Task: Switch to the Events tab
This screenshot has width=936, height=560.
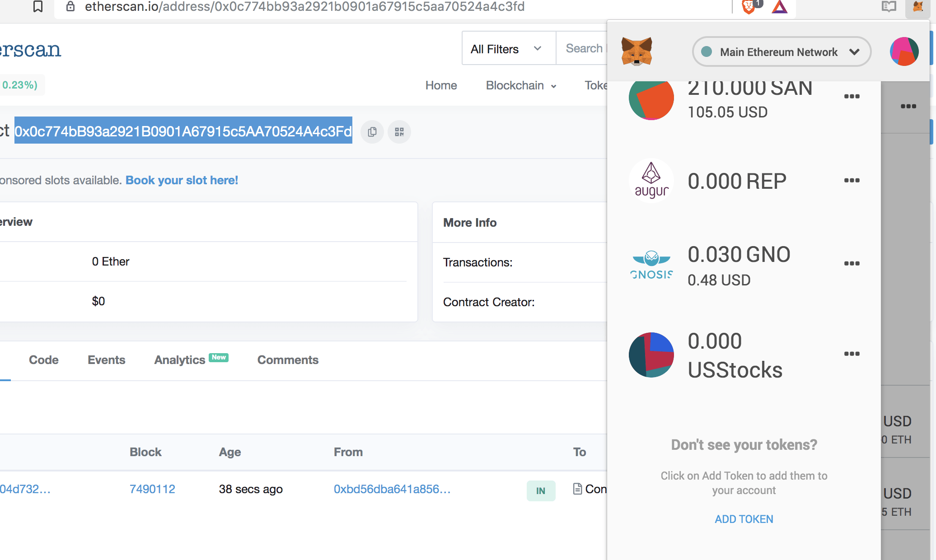Action: 106,360
